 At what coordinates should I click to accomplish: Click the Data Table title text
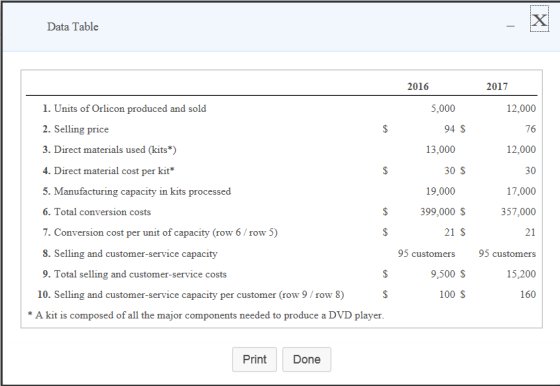point(72,27)
